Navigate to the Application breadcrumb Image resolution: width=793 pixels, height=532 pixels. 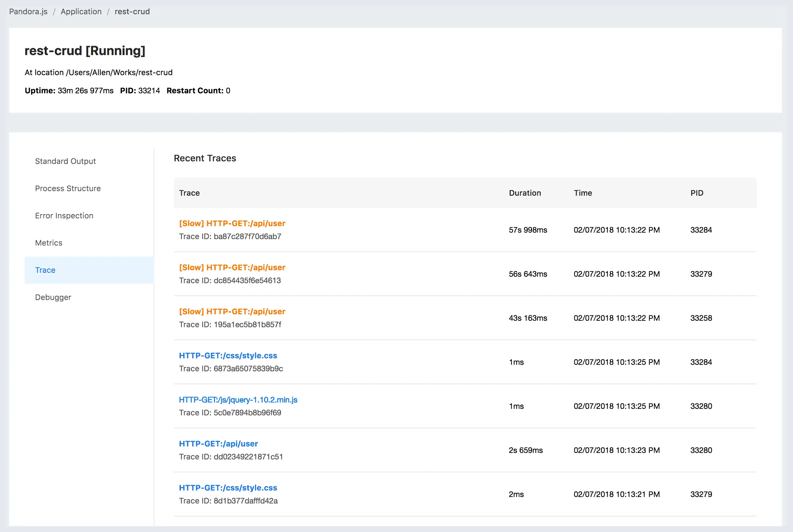[x=81, y=12]
